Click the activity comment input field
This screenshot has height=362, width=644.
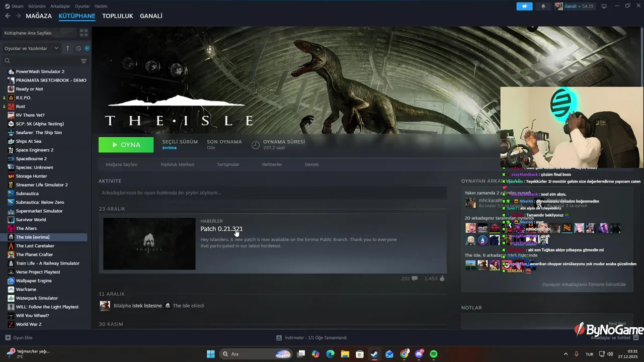[272, 193]
